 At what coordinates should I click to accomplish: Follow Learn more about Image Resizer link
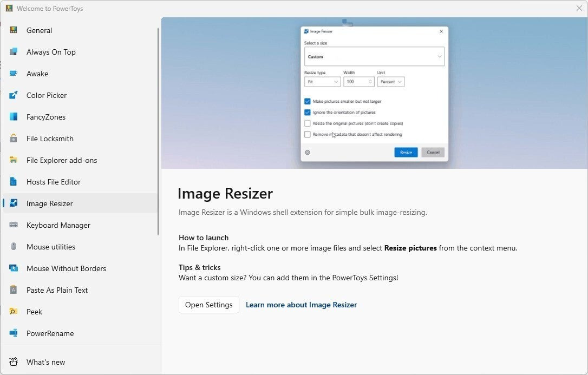click(301, 305)
